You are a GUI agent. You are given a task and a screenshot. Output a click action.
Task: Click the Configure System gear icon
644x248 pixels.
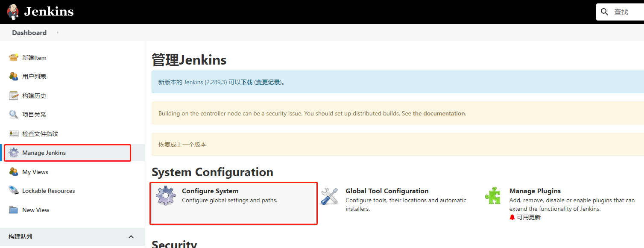tap(166, 196)
